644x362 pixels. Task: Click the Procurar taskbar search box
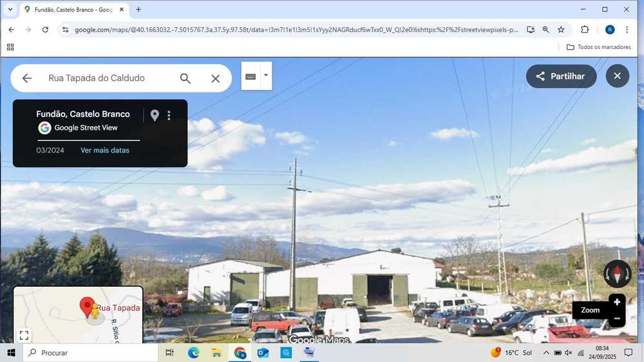[90, 352]
